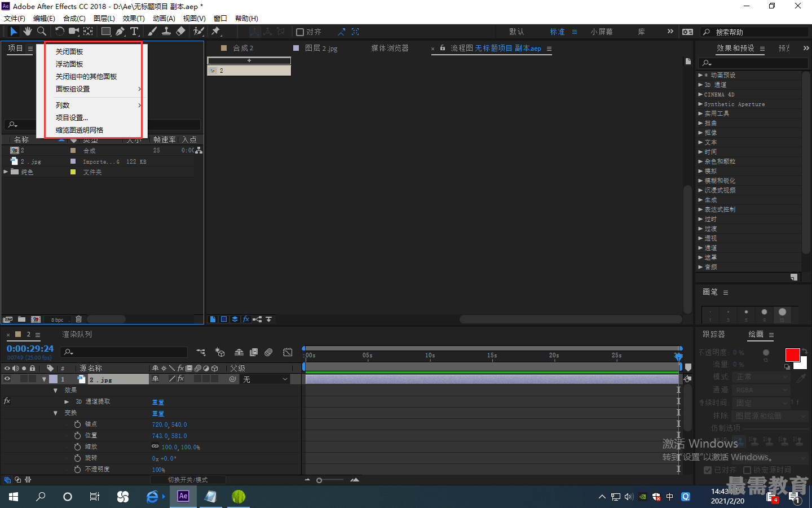Viewport: 812px width, 508px height.
Task: Toggle the shy layers hide icon in timeline
Action: (239, 352)
